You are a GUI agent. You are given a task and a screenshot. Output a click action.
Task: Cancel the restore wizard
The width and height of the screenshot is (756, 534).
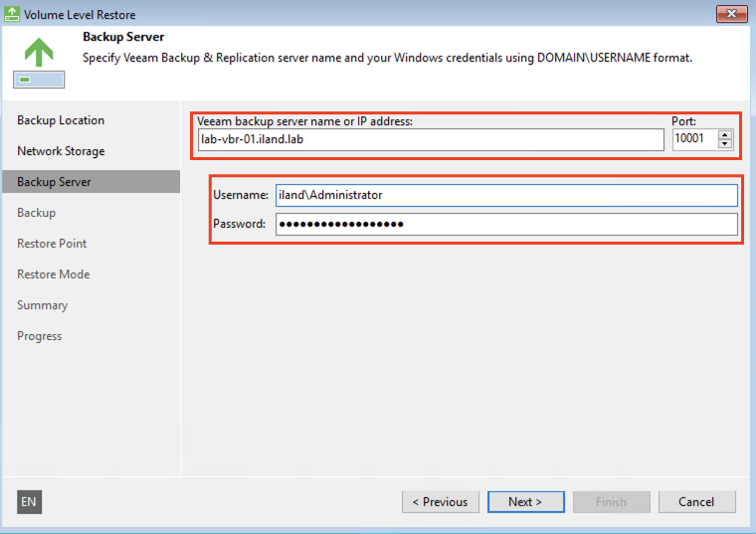pos(696,502)
